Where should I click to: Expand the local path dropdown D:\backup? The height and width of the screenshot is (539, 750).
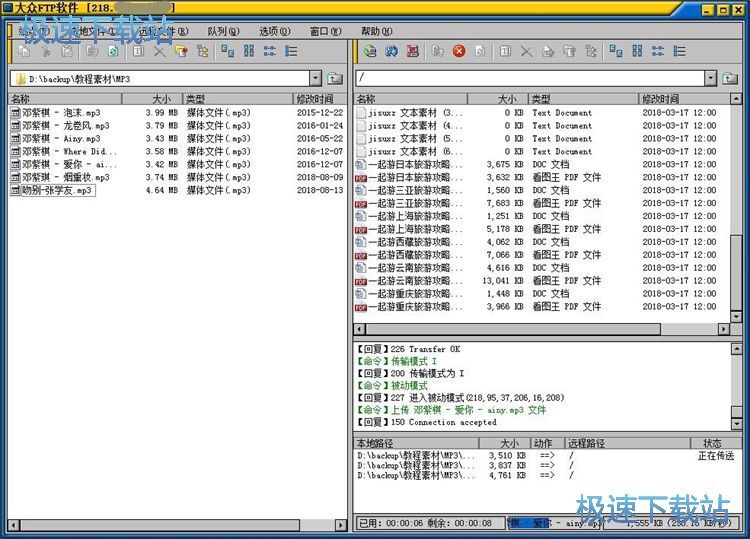pos(315,78)
